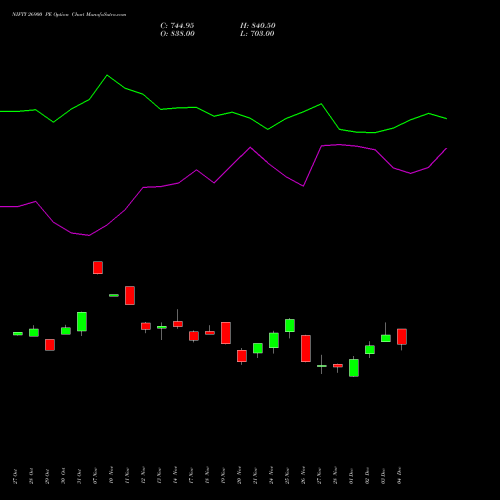500x500 pixels.
Task: Click the green candle for 31 Oct
Action: click(x=82, y=322)
